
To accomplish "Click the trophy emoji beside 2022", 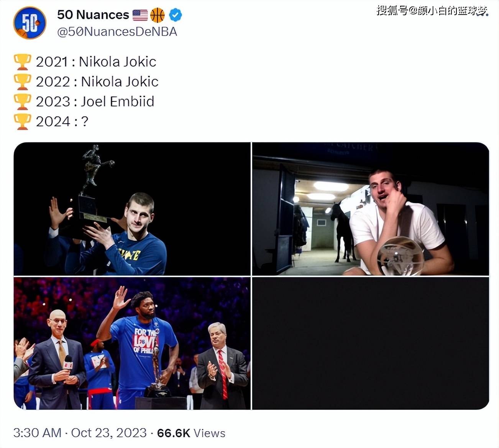I will point(22,82).
